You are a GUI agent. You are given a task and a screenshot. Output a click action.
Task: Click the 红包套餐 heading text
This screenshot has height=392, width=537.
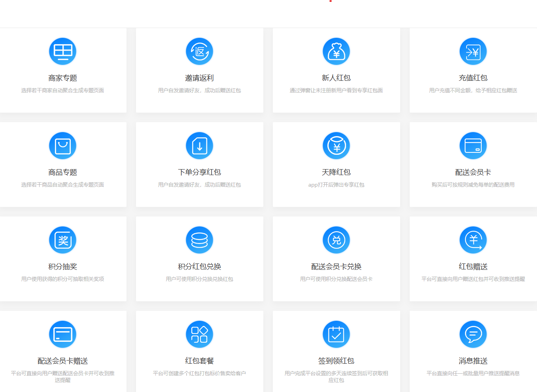199,361
